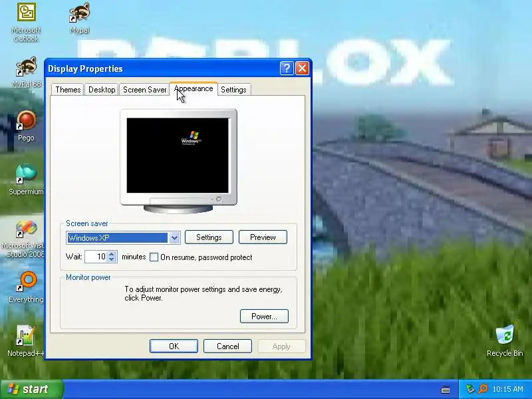
Task: Expand the screen saver dropdown list
Action: tap(174, 238)
